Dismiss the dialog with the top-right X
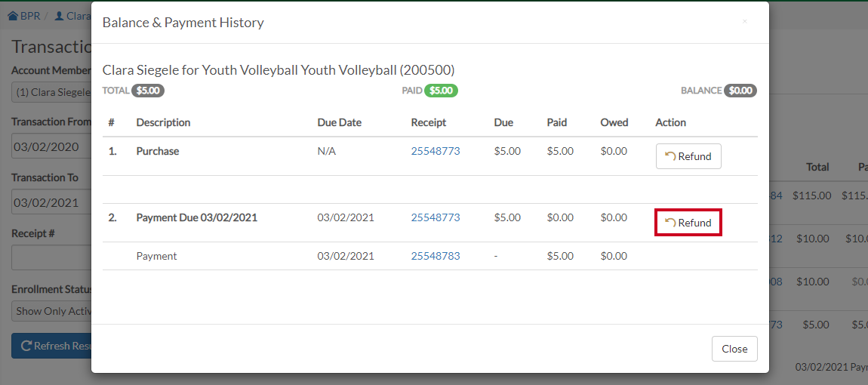This screenshot has height=385, width=868. [744, 22]
